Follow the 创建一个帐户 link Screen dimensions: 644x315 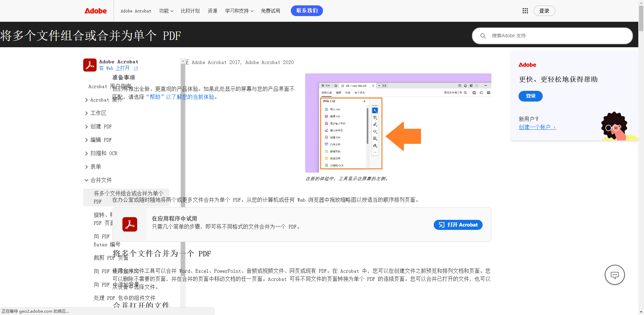[x=537, y=127]
